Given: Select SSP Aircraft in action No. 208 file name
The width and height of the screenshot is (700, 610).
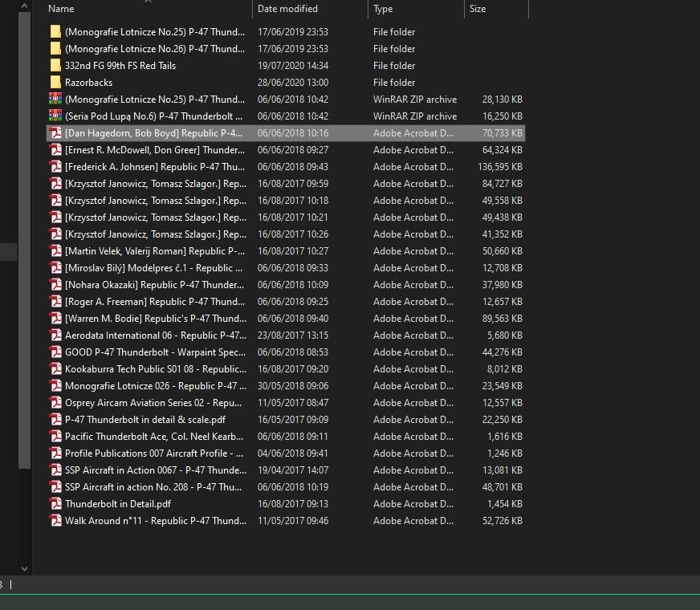Looking at the screenshot, I should pyautogui.click(x=153, y=487).
